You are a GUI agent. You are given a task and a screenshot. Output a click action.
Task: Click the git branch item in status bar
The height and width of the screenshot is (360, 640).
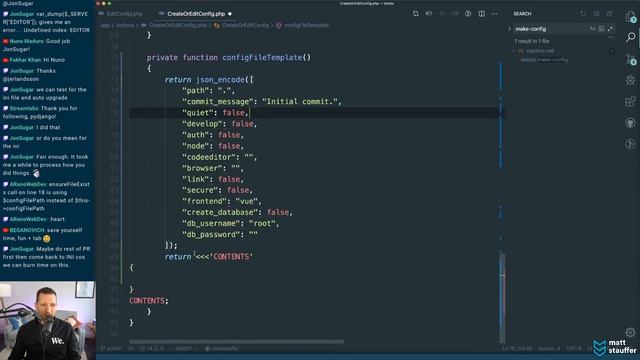pos(111,349)
